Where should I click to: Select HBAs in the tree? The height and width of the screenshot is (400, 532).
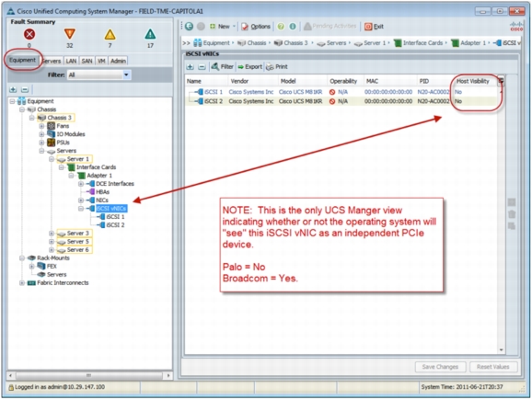[x=102, y=192]
